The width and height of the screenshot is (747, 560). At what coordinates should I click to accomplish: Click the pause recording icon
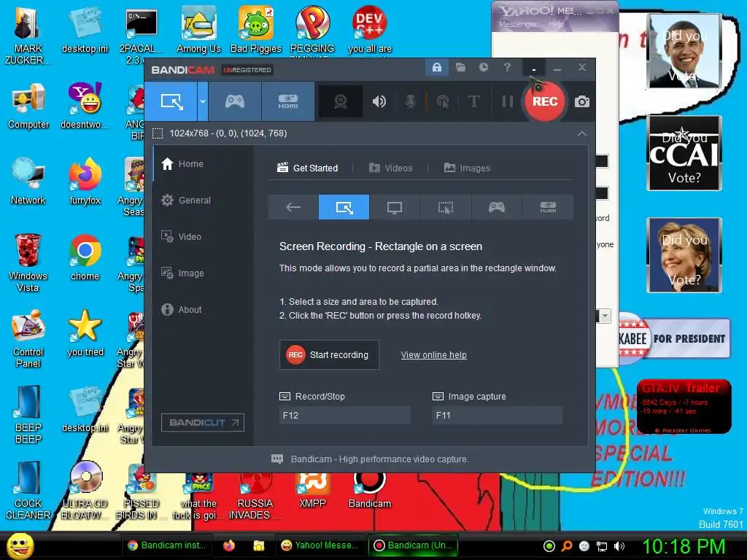pos(508,101)
